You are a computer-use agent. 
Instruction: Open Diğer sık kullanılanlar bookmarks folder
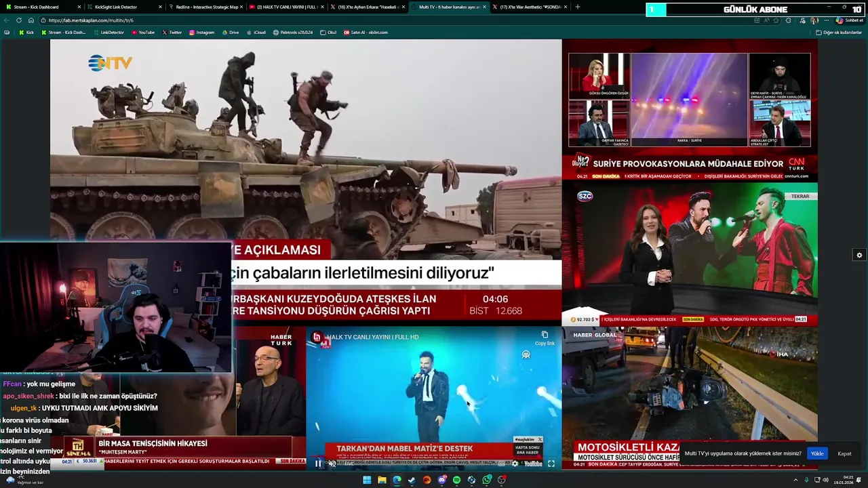point(839,33)
